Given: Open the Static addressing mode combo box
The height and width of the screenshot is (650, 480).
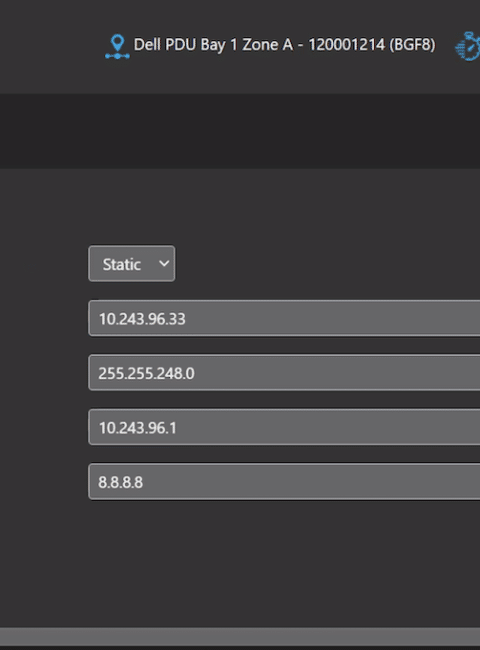Looking at the screenshot, I should tap(131, 264).
